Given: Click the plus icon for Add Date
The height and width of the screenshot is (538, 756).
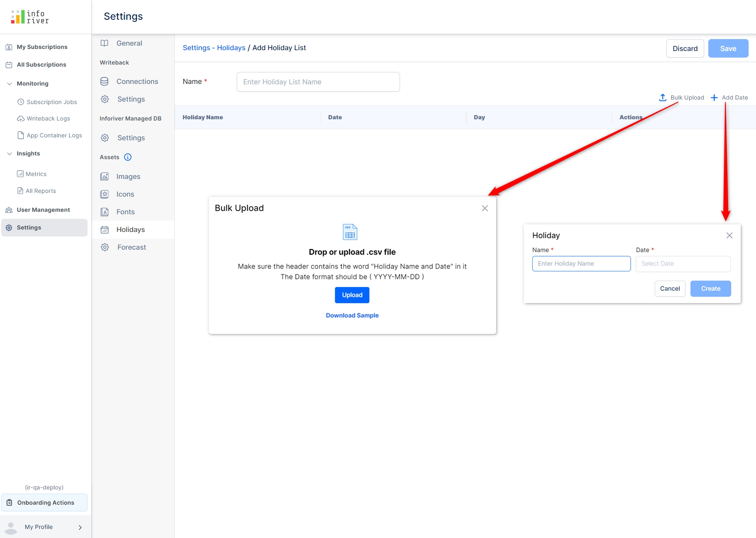Looking at the screenshot, I should coord(714,97).
